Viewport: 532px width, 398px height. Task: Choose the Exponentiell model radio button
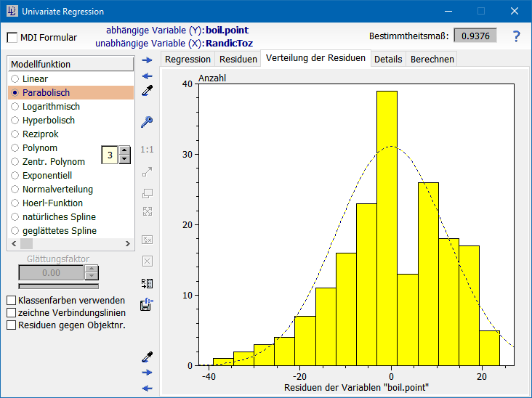pos(15,175)
